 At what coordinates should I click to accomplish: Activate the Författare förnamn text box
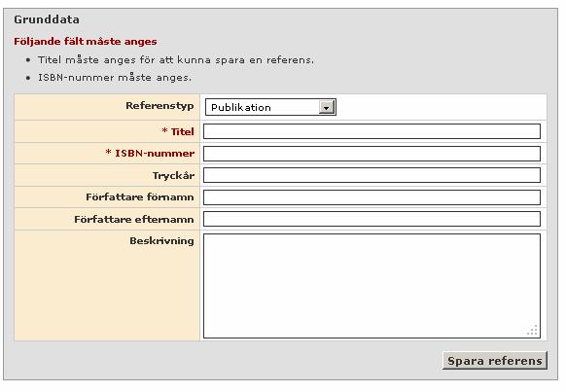(371, 197)
